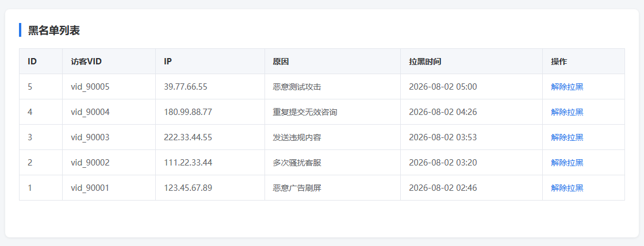The width and height of the screenshot is (644, 246).
Task: Select the IP cell 39.77.66.55
Action: click(x=186, y=87)
